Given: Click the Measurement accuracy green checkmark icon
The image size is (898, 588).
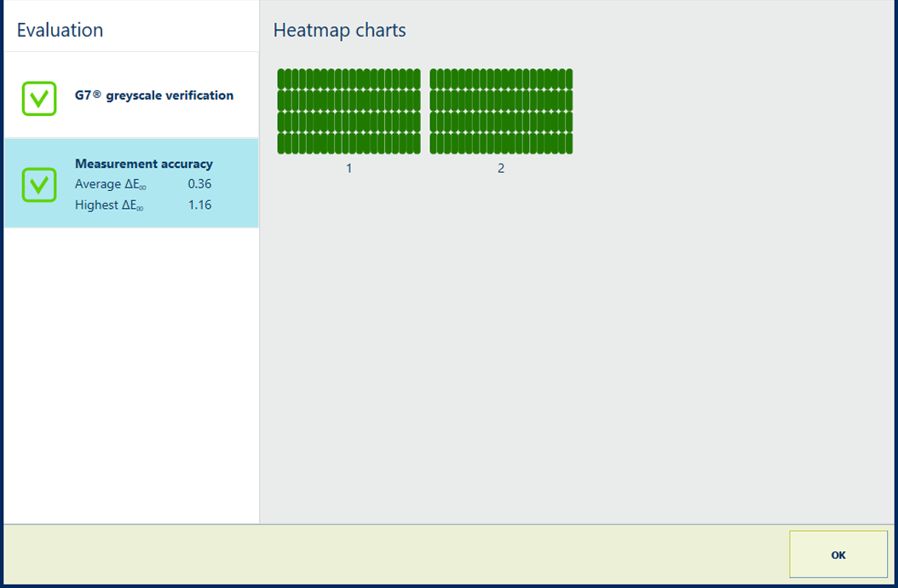Looking at the screenshot, I should (39, 184).
